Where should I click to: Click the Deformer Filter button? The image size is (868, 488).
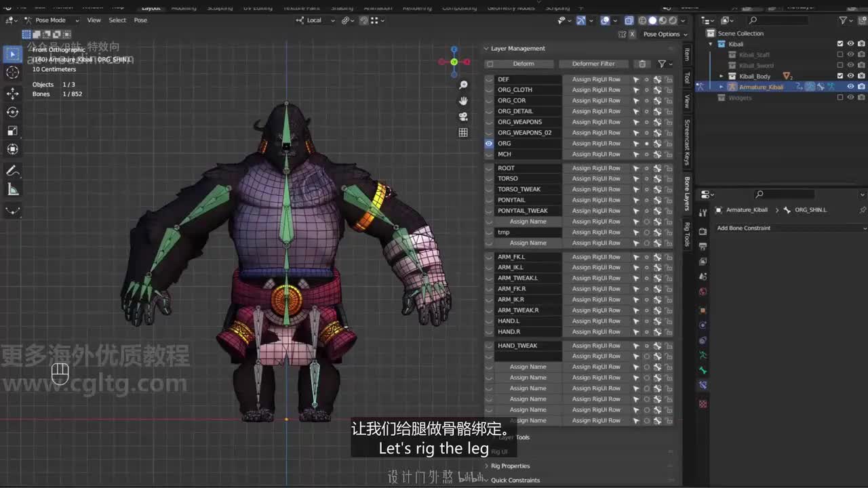593,64
